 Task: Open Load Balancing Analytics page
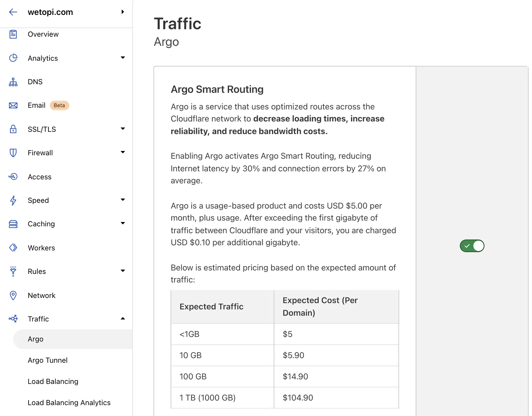coord(69,403)
